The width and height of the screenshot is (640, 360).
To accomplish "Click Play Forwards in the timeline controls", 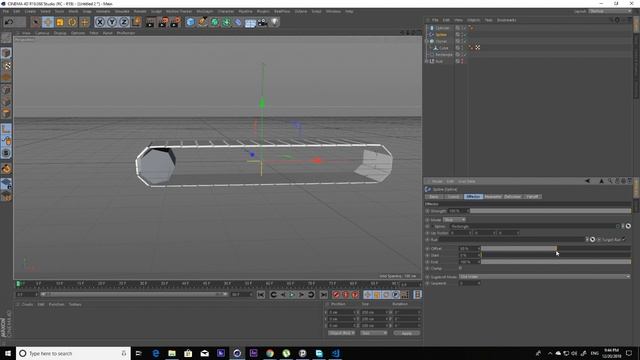I will pos(292,294).
